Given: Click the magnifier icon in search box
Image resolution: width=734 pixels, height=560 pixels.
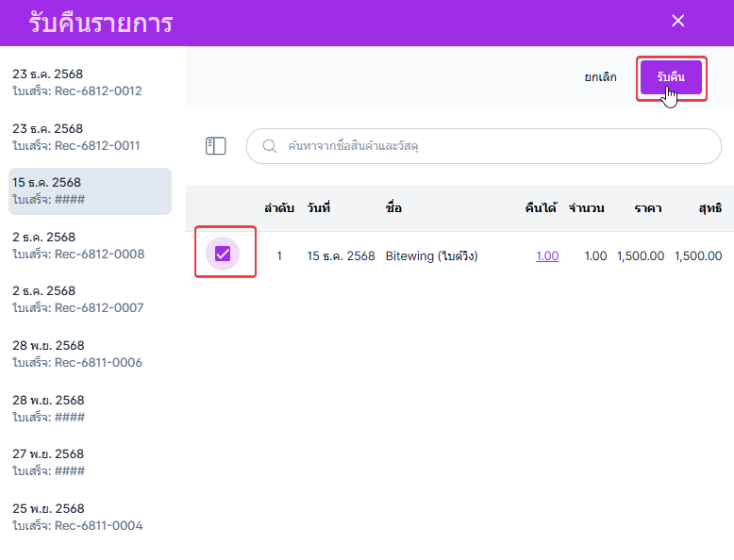Looking at the screenshot, I should pos(269,146).
